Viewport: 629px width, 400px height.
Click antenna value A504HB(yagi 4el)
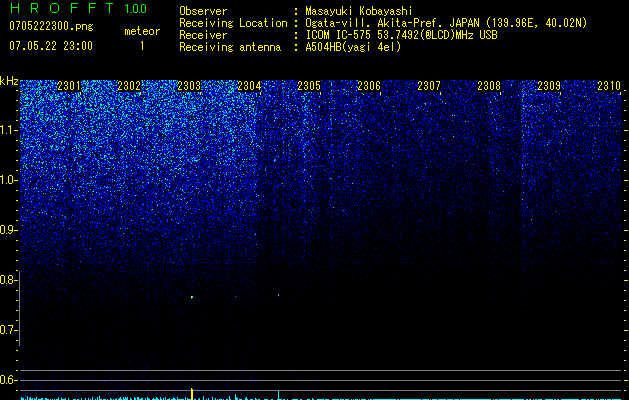(353, 47)
